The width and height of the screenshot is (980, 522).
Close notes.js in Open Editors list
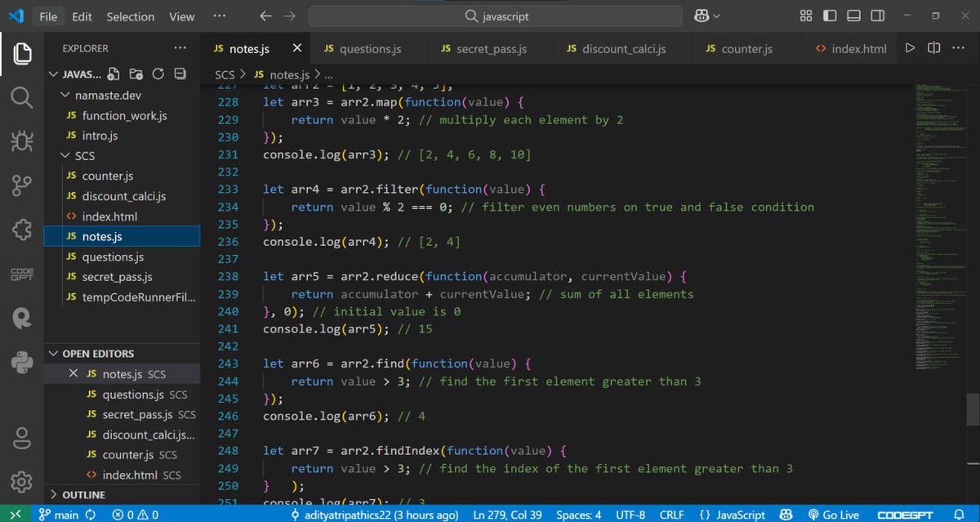coord(73,374)
